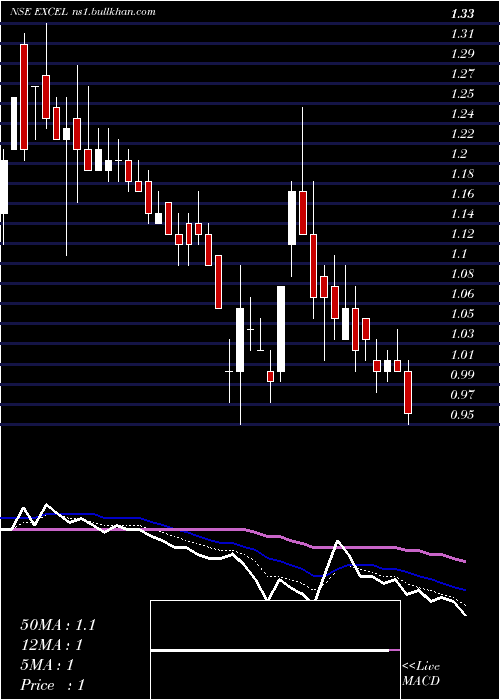The width and height of the screenshot is (500, 700).
Task: Select the 1.14 price axis label
Action: (462, 214)
